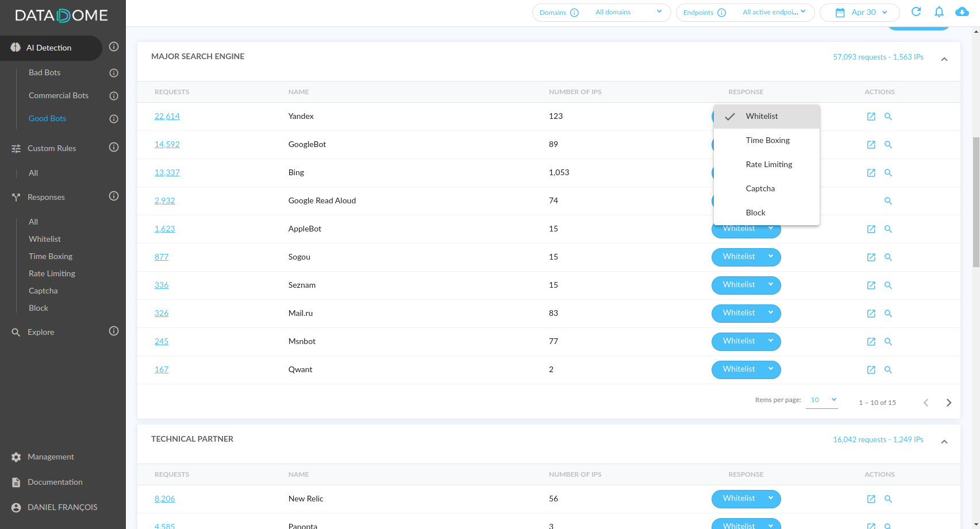The width and height of the screenshot is (980, 529).
Task: Open the All active endpoints dropdown
Action: [774, 12]
